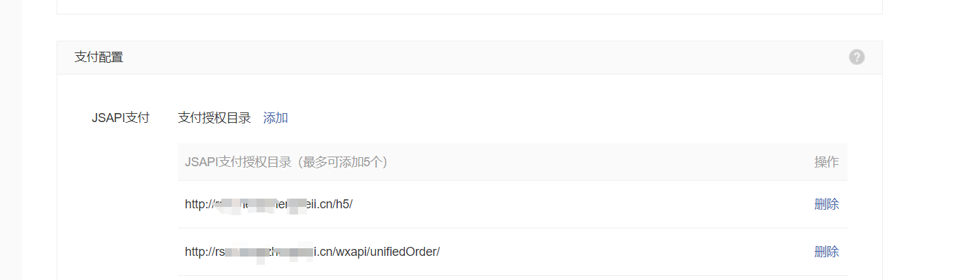980x280 pixels.
Task: Click the JSAPI支付 label
Action: click(120, 118)
